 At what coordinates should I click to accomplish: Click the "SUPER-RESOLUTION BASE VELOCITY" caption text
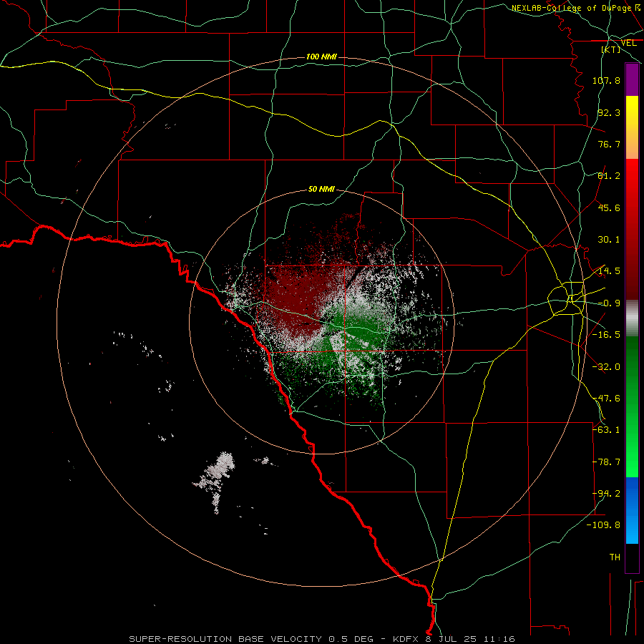[x=225, y=639]
